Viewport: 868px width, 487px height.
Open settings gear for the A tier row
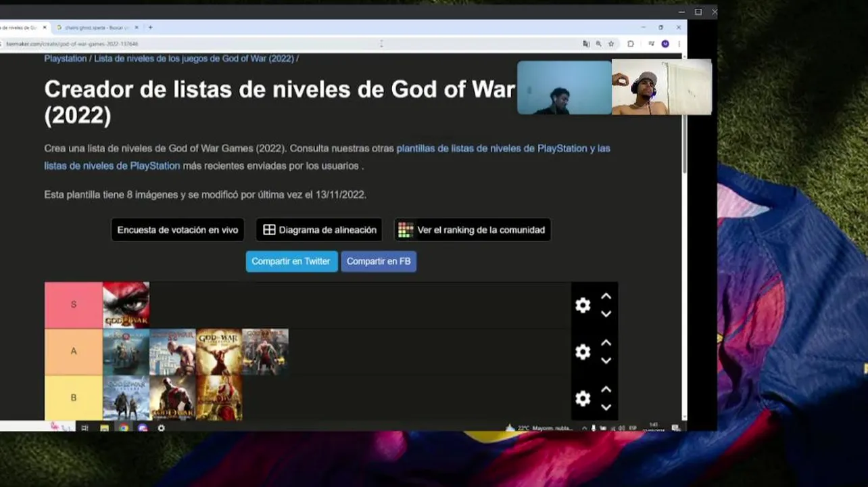pyautogui.click(x=583, y=352)
